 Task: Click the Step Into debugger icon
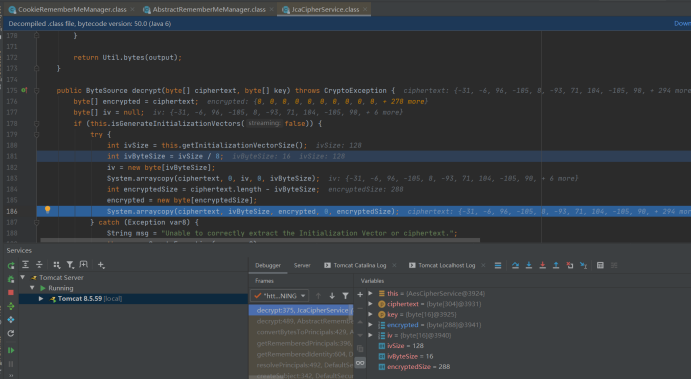coord(529,265)
